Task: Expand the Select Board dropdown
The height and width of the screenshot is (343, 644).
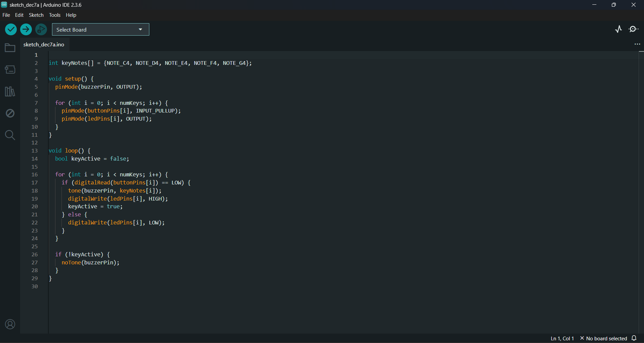Action: (x=100, y=30)
